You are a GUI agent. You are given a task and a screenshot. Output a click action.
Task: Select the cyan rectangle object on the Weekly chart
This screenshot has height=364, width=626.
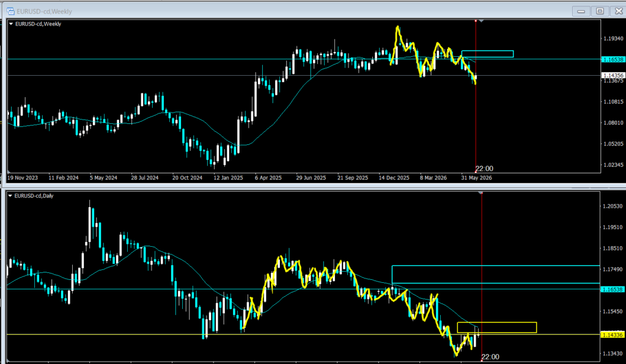click(487, 54)
